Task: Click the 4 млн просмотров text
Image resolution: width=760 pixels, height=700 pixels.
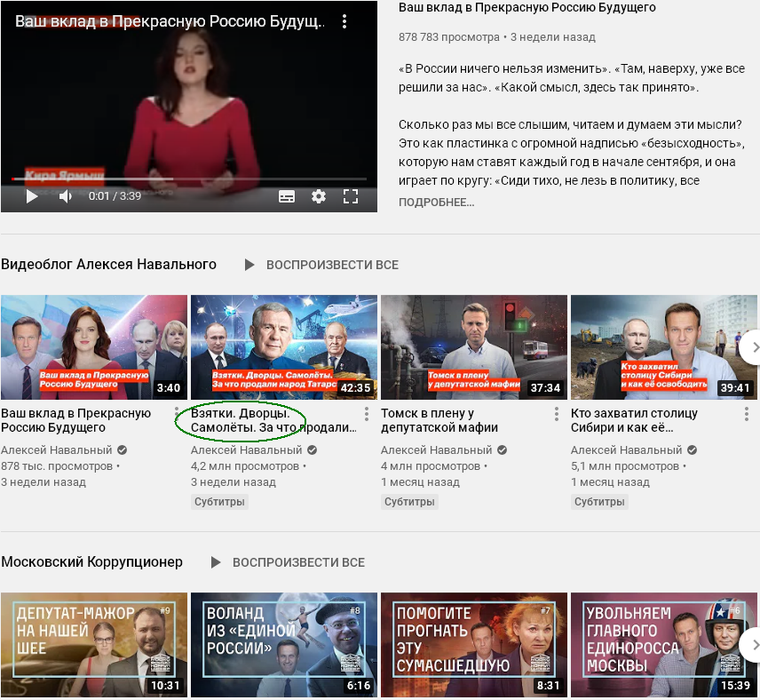Action: 431,466
